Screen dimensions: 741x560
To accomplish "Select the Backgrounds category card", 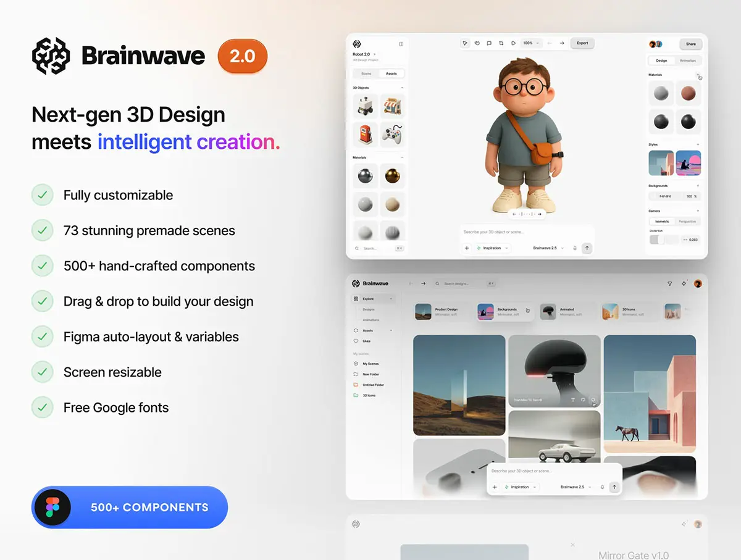I will point(504,312).
